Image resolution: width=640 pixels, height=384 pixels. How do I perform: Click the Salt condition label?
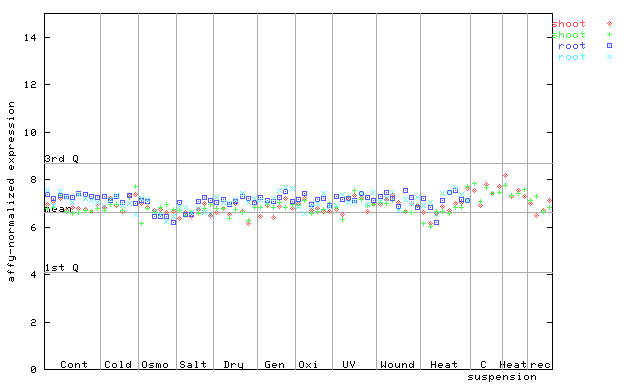[x=193, y=364]
